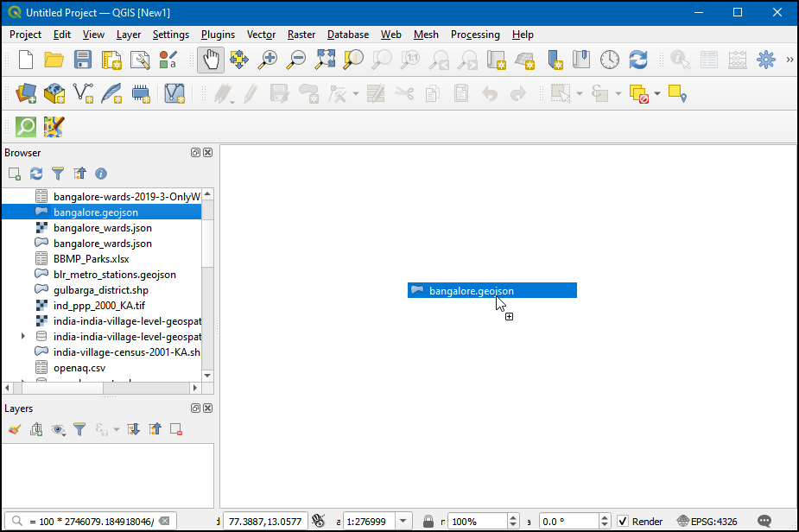
Task: Open the map with pencil plugin icon
Action: click(54, 127)
